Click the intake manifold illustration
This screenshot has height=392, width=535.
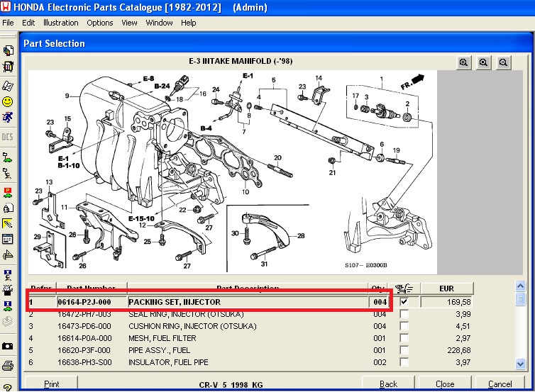[x=232, y=172]
